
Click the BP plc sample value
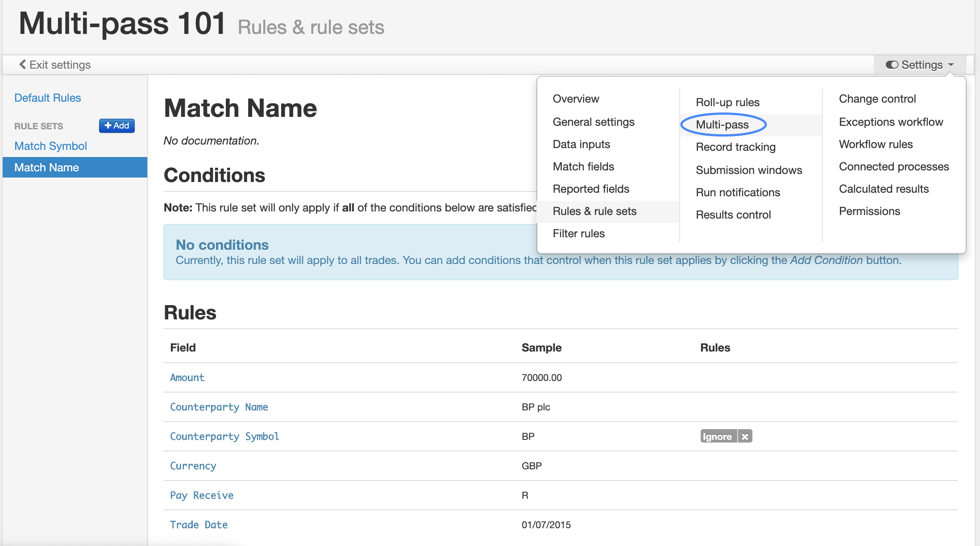(x=536, y=407)
